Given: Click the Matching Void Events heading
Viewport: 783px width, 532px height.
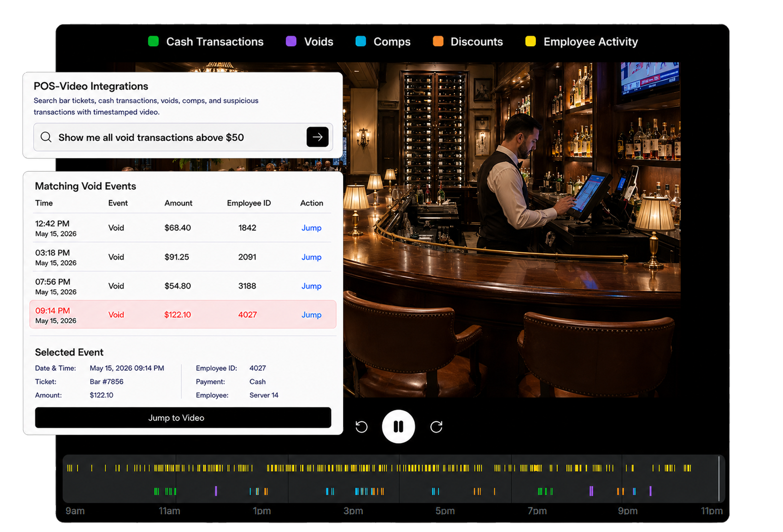Looking at the screenshot, I should [86, 186].
